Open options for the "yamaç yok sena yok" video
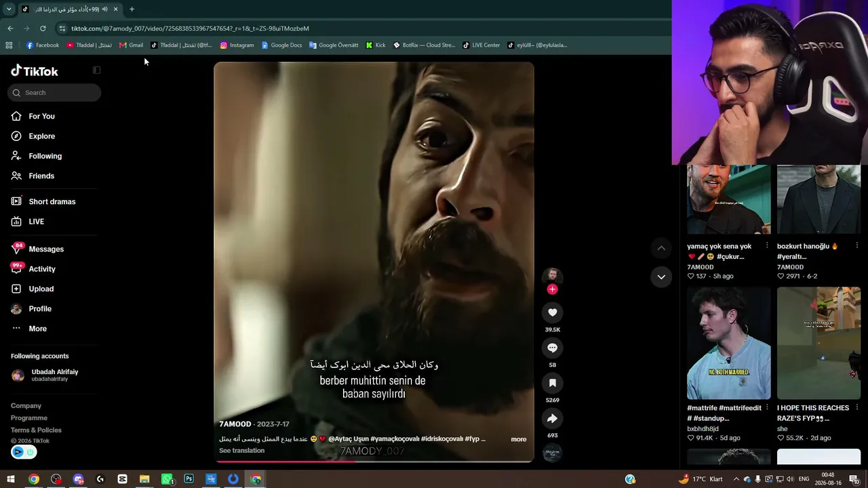 pos(767,246)
